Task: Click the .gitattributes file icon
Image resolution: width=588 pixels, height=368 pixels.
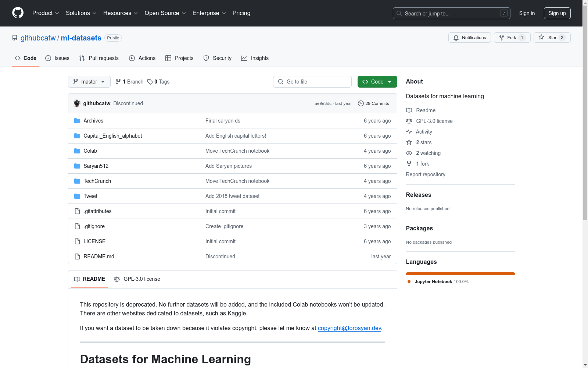Action: click(77, 211)
